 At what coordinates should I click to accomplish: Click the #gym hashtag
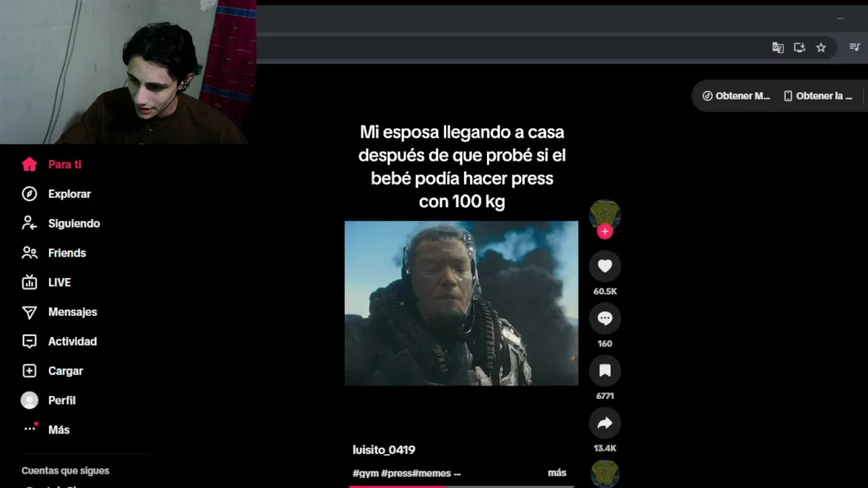click(x=366, y=473)
